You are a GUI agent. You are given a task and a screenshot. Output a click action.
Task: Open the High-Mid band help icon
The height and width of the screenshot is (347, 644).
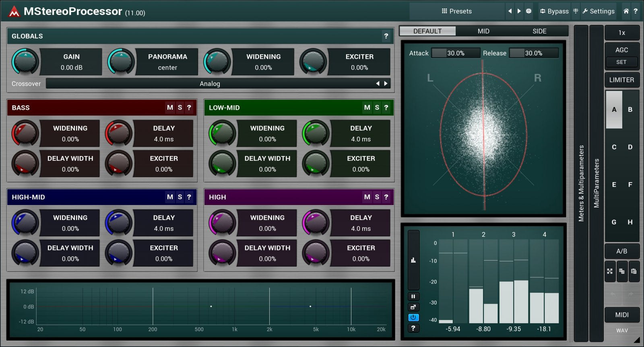pos(189,197)
